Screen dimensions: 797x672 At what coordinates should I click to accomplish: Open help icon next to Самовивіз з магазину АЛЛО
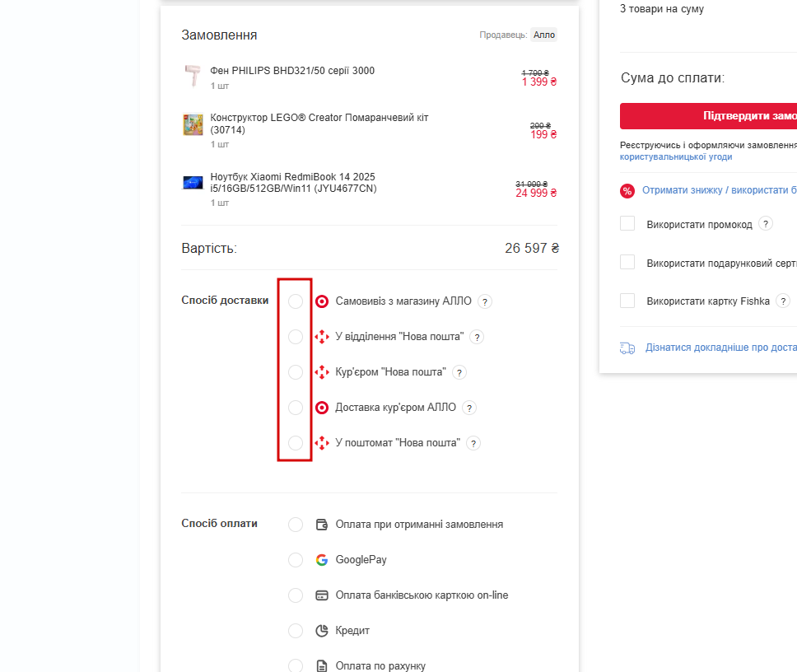click(x=485, y=302)
